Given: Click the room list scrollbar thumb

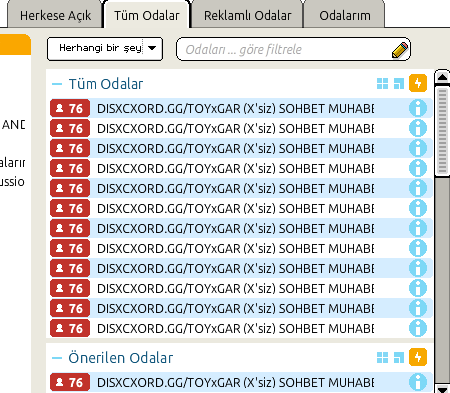Looking at the screenshot, I should click(442, 131).
